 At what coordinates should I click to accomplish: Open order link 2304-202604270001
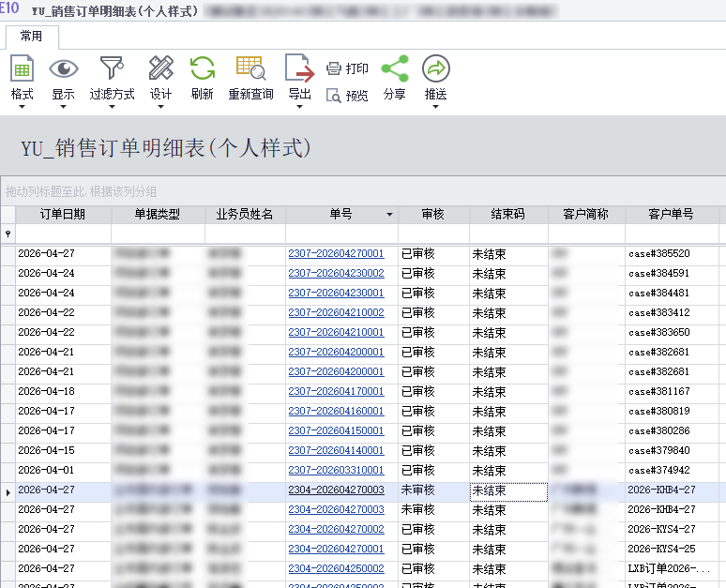click(336, 549)
